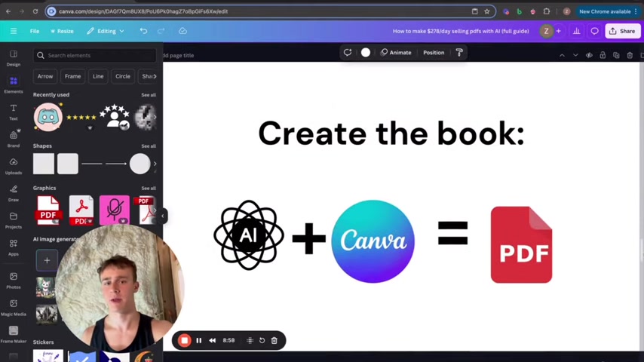Rewind the recording
This screenshot has height=362, width=644.
coord(213,341)
